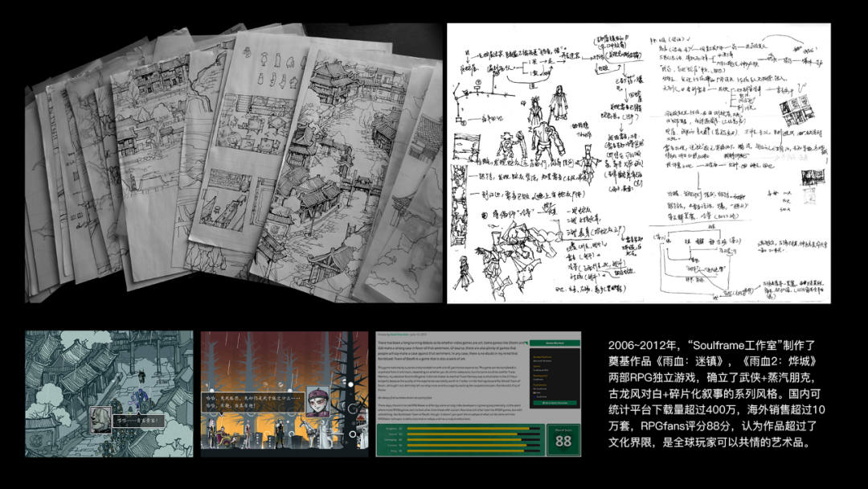Click the text line starting "两部RPG独立游戏"
This screenshot has width=868, height=489.
[712, 378]
